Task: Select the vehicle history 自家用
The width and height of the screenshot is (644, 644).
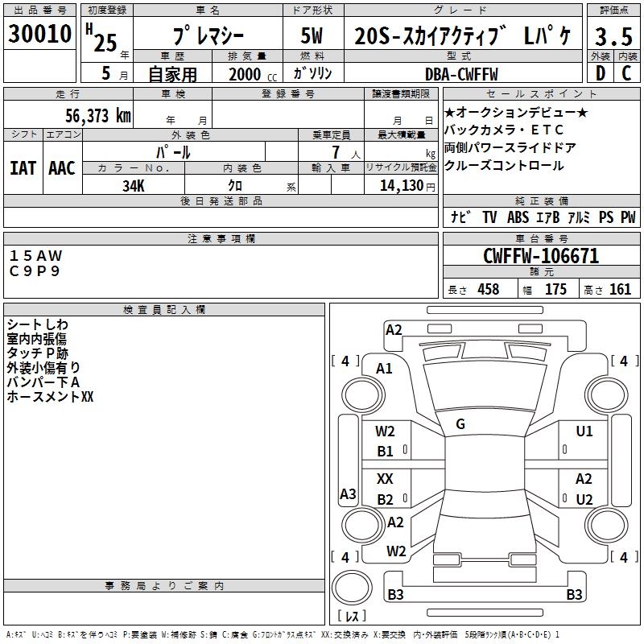Action: 172,74
